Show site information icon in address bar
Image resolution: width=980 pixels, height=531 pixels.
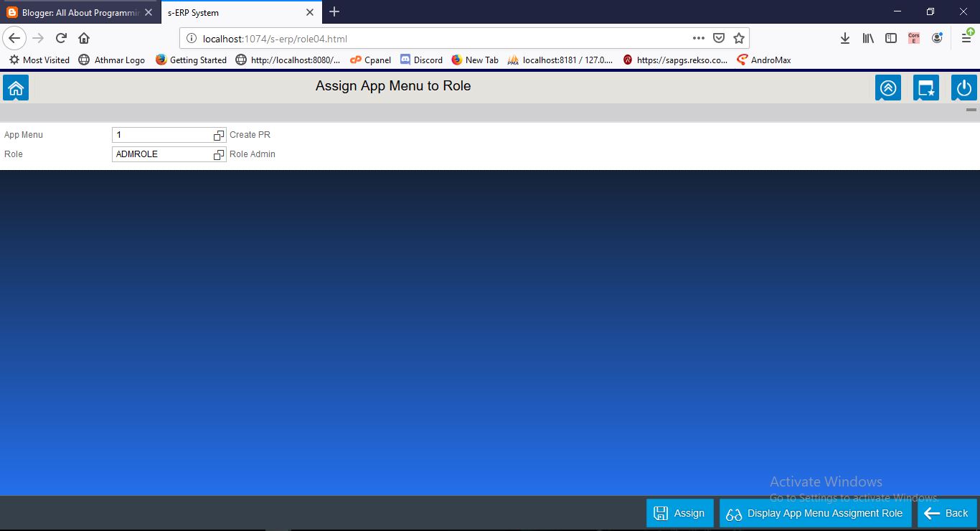[x=192, y=39]
